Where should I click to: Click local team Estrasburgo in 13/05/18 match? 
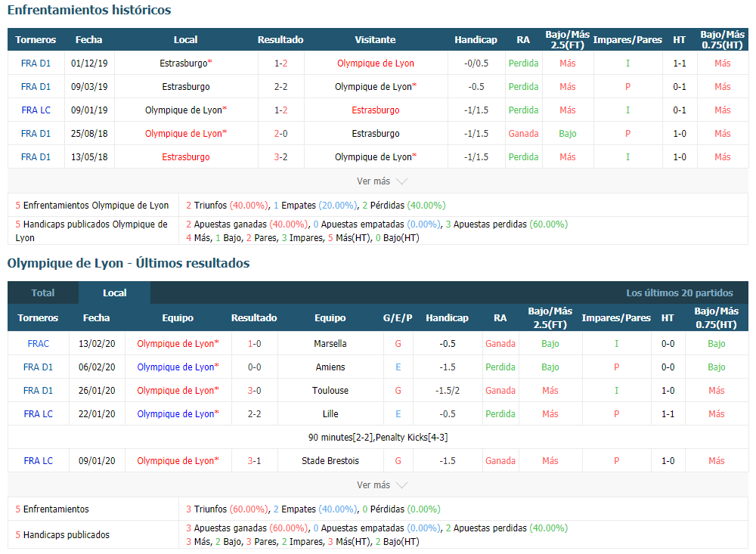coord(186,157)
